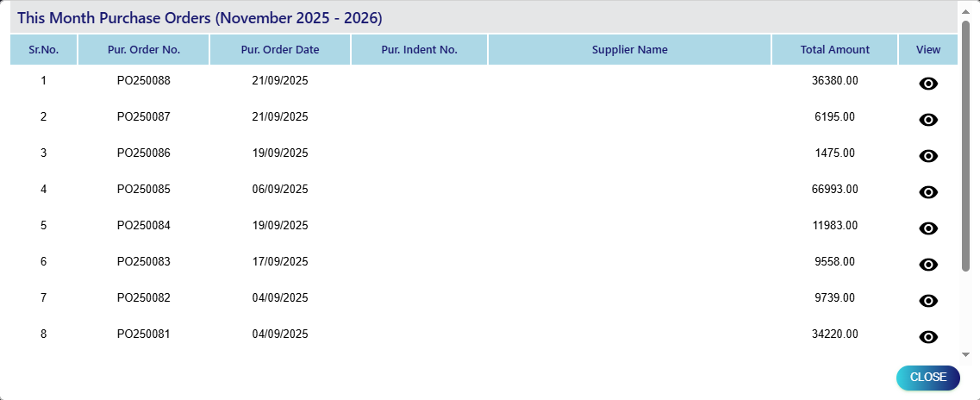Show details for order PO250085
This screenshot has width=980, height=400.
point(928,192)
